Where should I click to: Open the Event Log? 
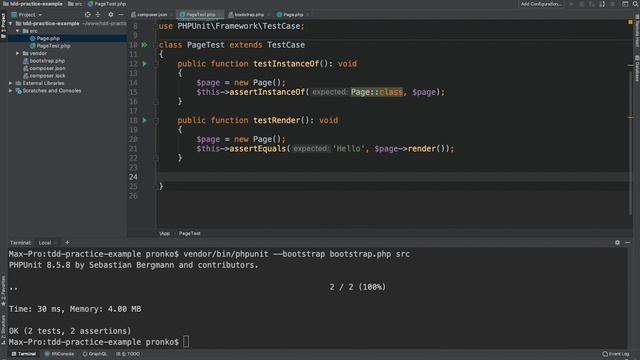click(x=616, y=354)
